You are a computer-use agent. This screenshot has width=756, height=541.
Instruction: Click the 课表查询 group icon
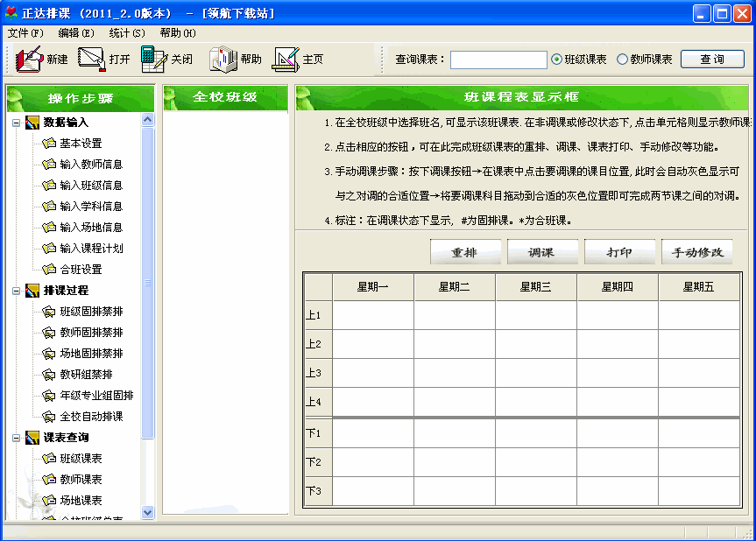(32, 438)
